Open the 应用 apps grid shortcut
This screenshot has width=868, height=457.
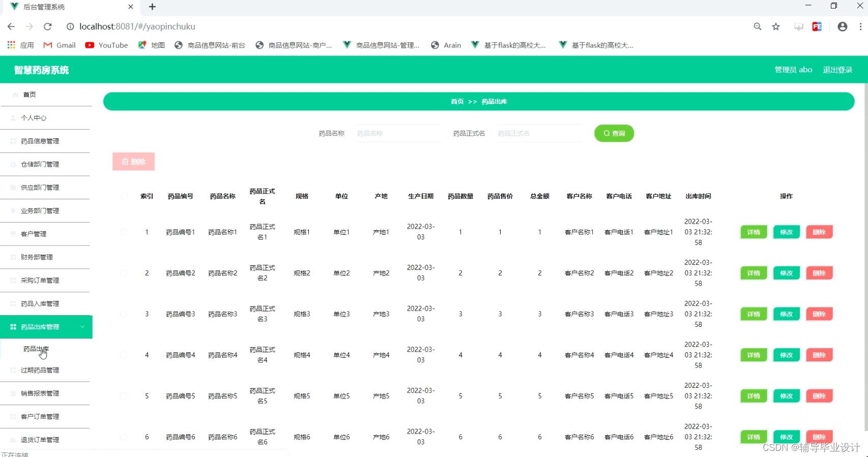point(20,45)
